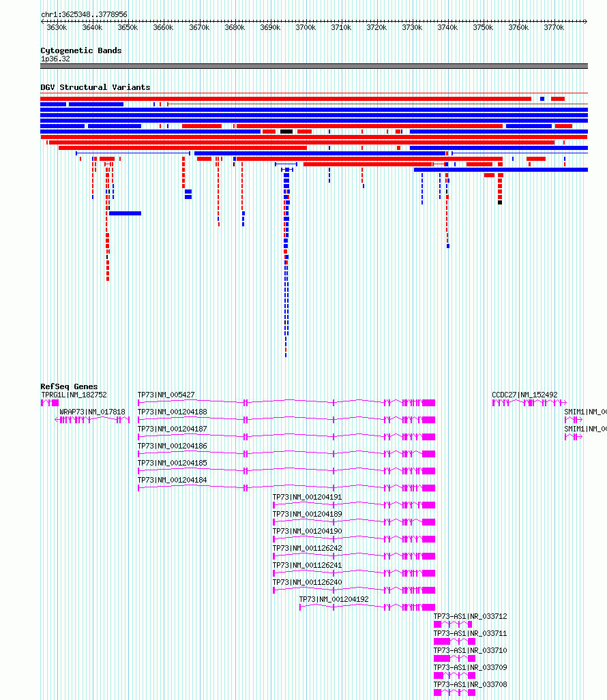Select the TP73-AS1|NR_033710 transcript label
607x700 pixels.
click(x=471, y=650)
